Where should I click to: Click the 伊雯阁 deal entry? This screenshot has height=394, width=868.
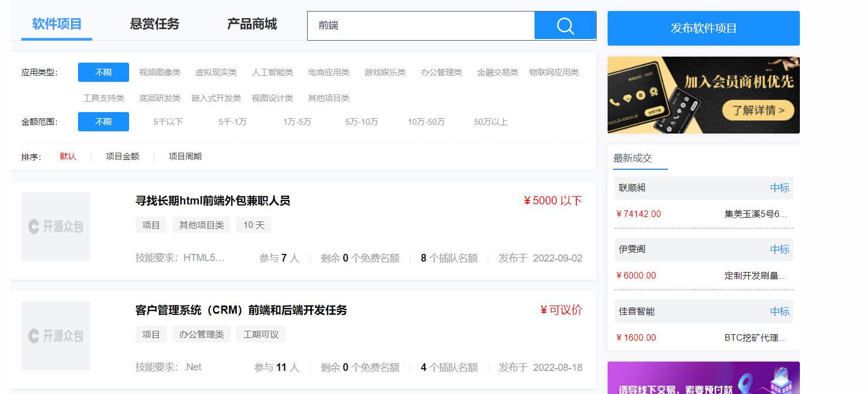coord(704,249)
